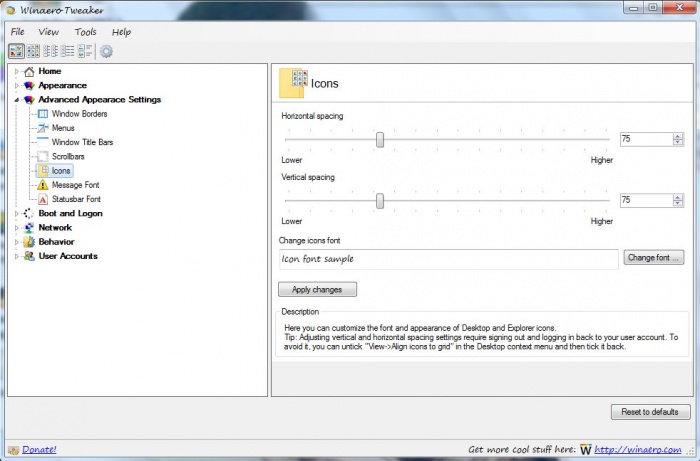
Task: Open the http://winaero.com link
Action: point(638,449)
